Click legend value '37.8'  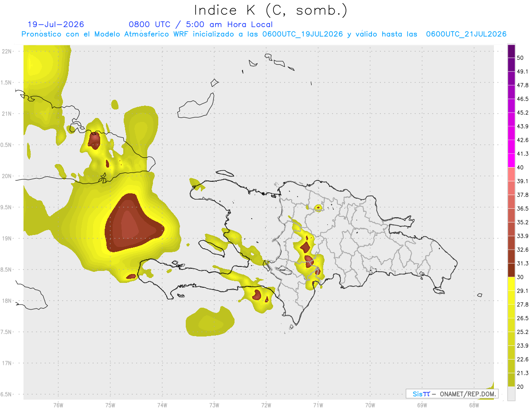click(523, 195)
